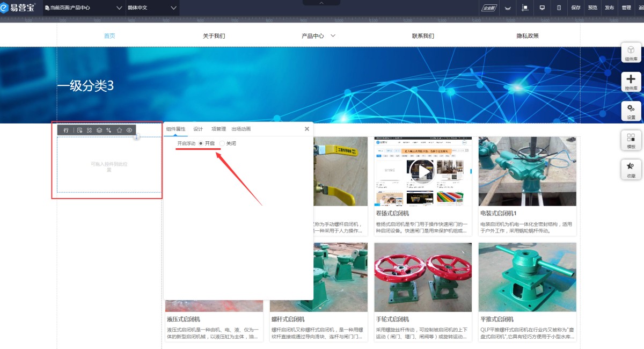Open the 简体中文 language dropdown
This screenshot has height=349, width=644.
coord(173,8)
